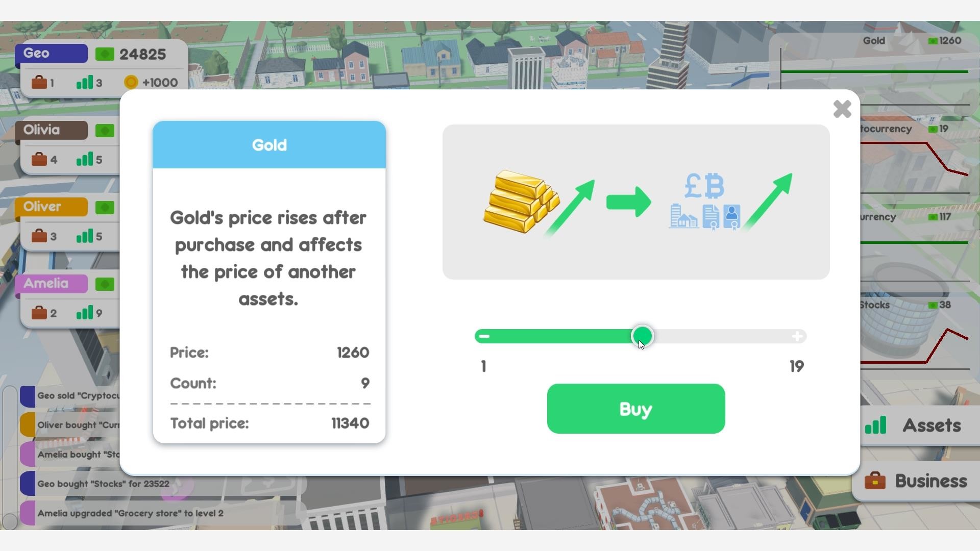Click the log entry about Geo buying Stocks
Viewport: 980px width, 551px height.
[x=104, y=484]
